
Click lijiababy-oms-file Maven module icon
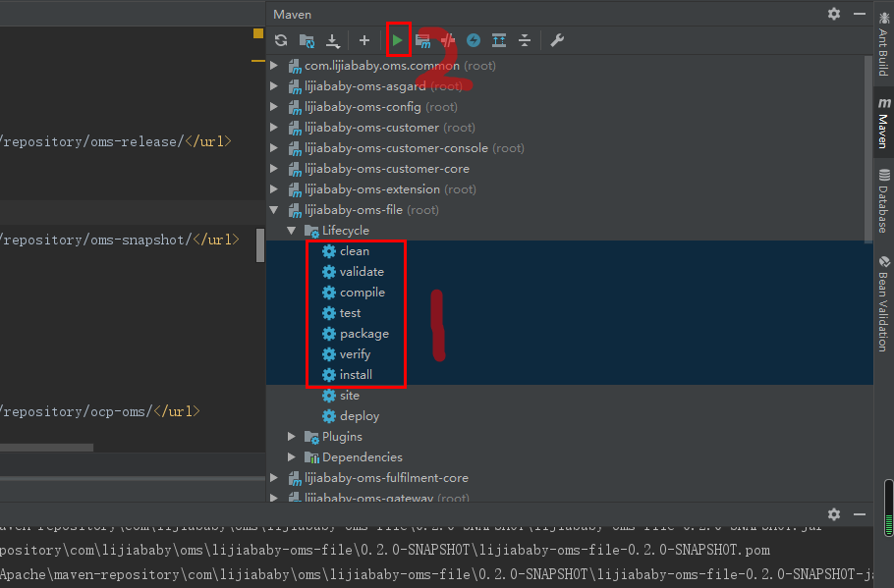(x=294, y=210)
